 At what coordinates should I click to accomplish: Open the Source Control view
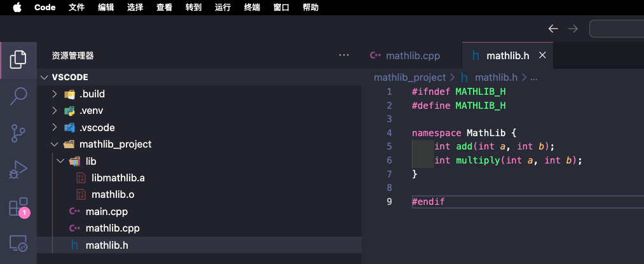tap(18, 133)
